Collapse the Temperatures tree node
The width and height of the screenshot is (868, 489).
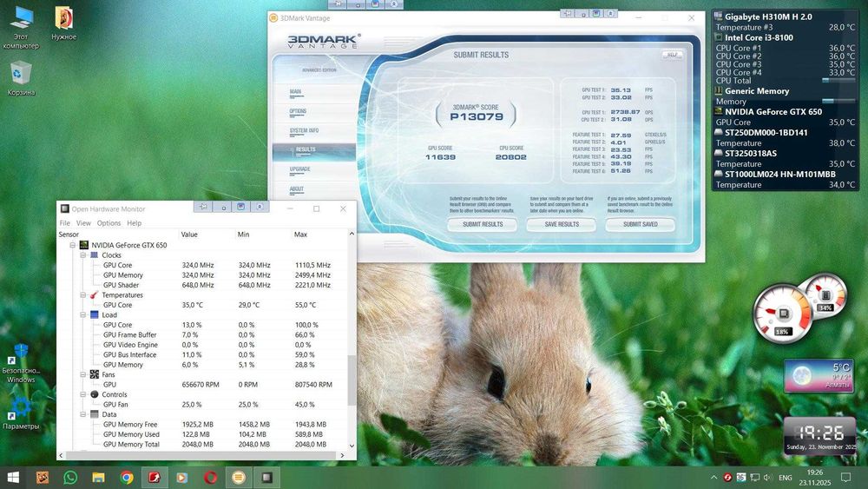(x=83, y=294)
